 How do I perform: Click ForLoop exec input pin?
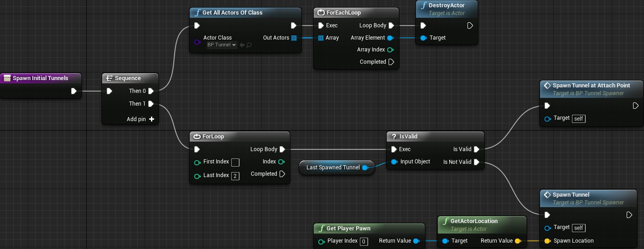pyautogui.click(x=197, y=149)
